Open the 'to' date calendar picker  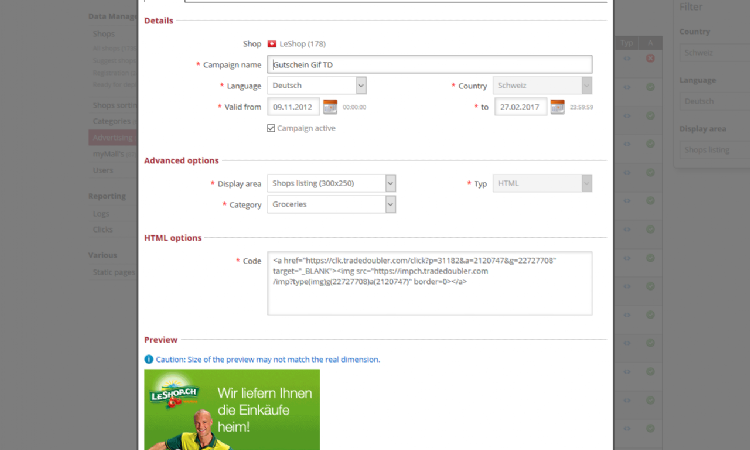(x=557, y=107)
